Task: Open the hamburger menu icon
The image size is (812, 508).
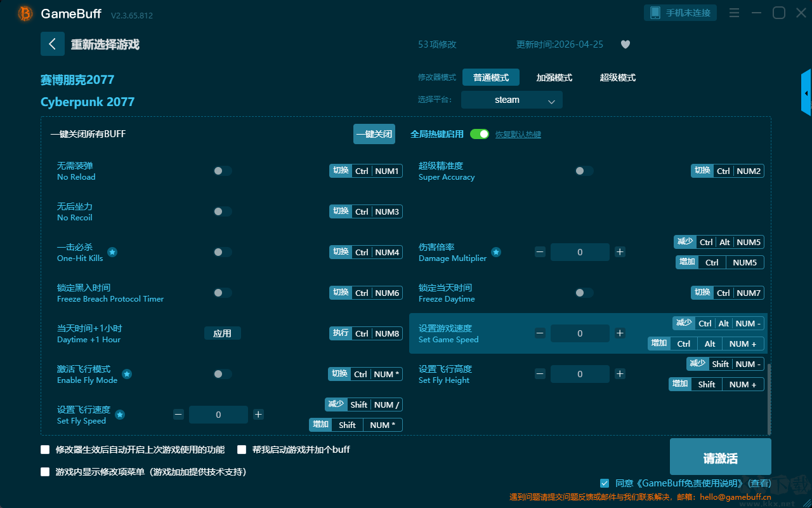Action: pyautogui.click(x=734, y=13)
